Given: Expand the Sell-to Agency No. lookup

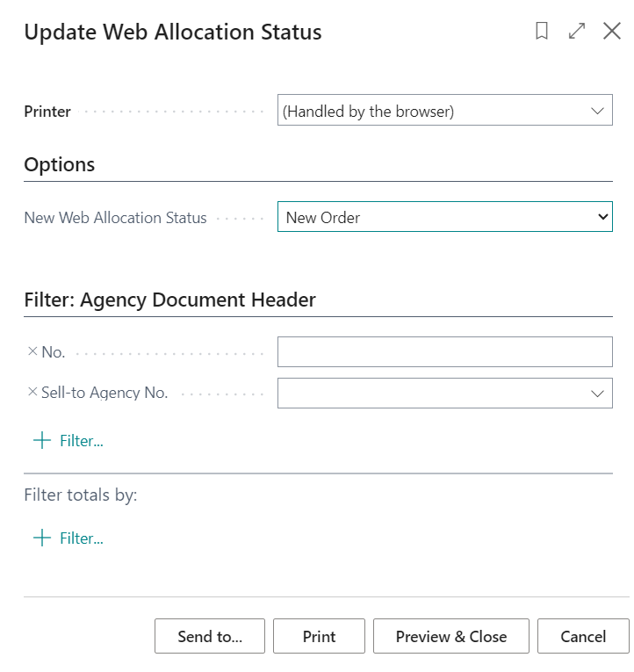Looking at the screenshot, I should (597, 394).
